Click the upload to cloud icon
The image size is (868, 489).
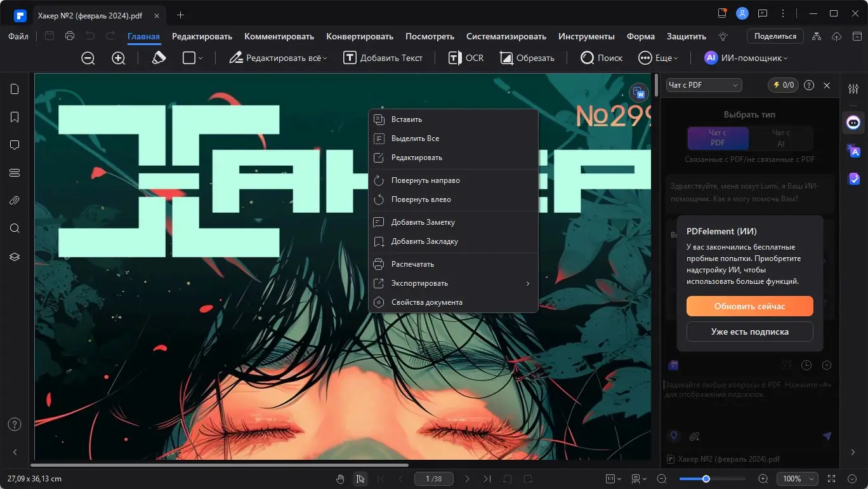coord(836,36)
